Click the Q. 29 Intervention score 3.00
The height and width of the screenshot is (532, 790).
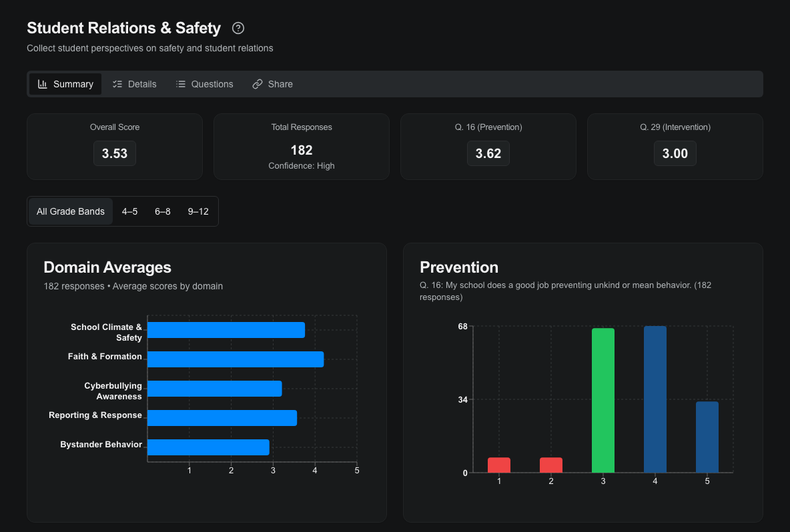point(675,153)
